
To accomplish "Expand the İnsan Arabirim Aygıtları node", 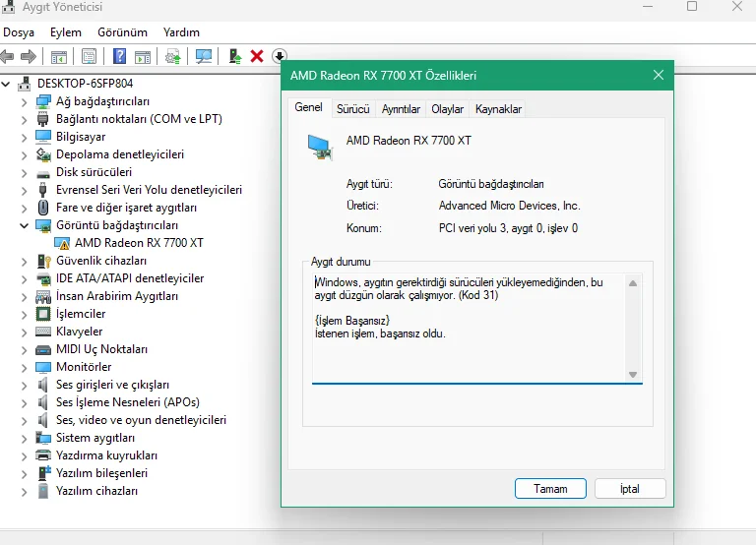I will 24,297.
